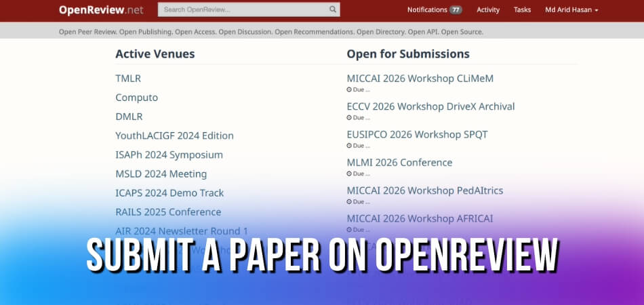The width and height of the screenshot is (644, 305).
Task: Open Notifications in the top bar
Action: 427,10
